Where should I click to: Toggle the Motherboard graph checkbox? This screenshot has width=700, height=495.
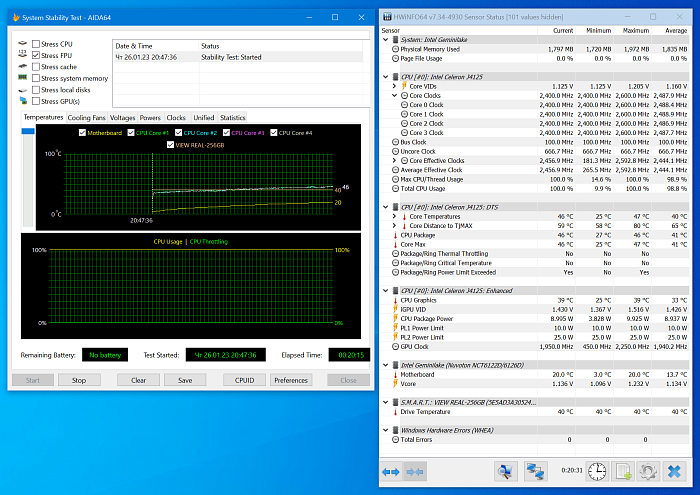click(x=82, y=133)
